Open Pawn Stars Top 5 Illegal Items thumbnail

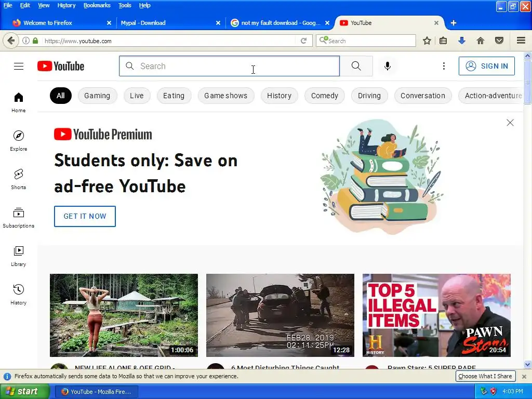coord(436,315)
